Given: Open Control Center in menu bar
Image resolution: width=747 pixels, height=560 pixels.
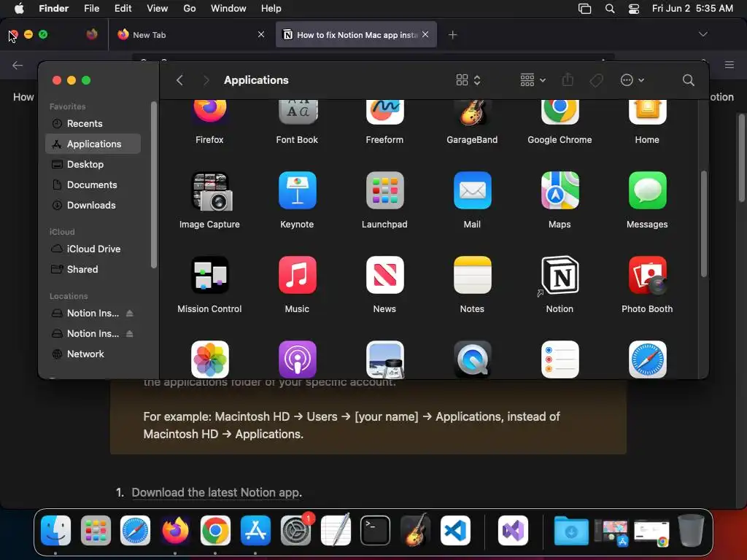Looking at the screenshot, I should (634, 9).
